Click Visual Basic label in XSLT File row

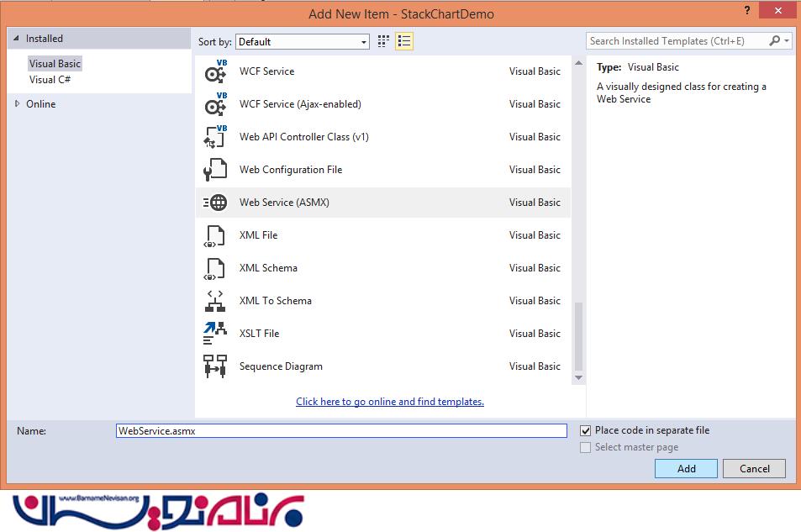point(535,333)
